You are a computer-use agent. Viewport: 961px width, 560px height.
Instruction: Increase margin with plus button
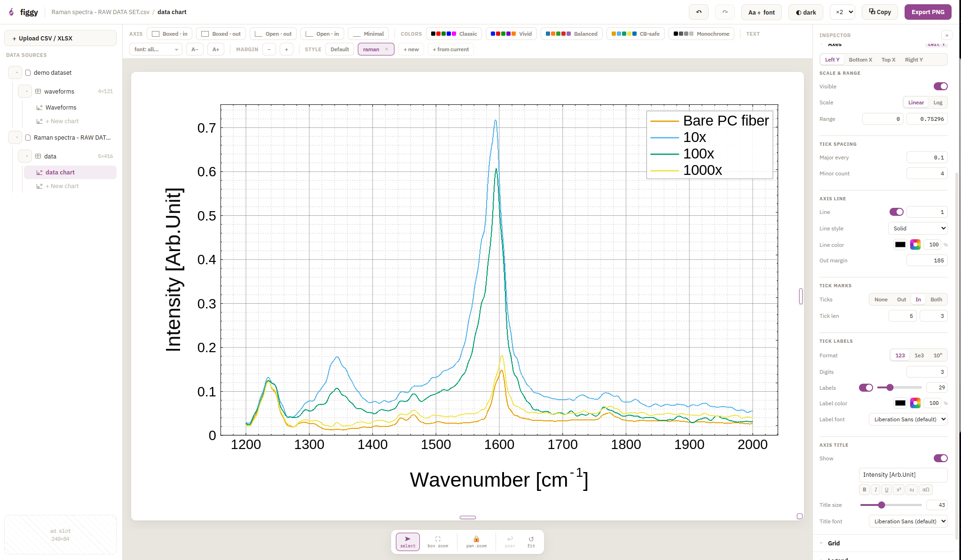pos(286,49)
